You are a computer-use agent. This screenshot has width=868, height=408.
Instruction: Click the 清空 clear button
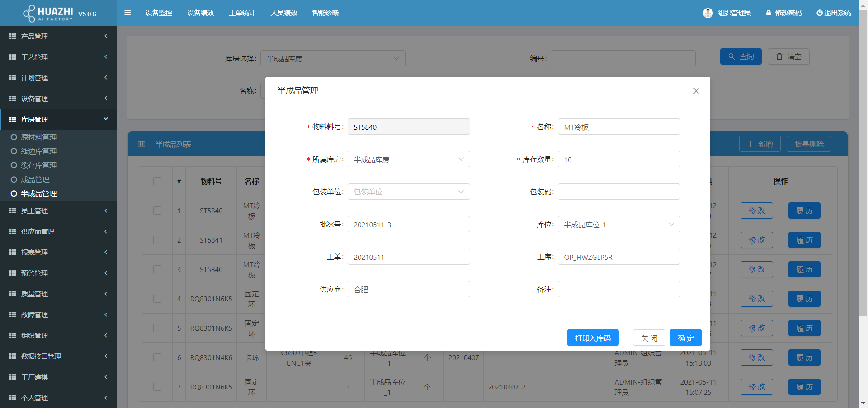[788, 56]
